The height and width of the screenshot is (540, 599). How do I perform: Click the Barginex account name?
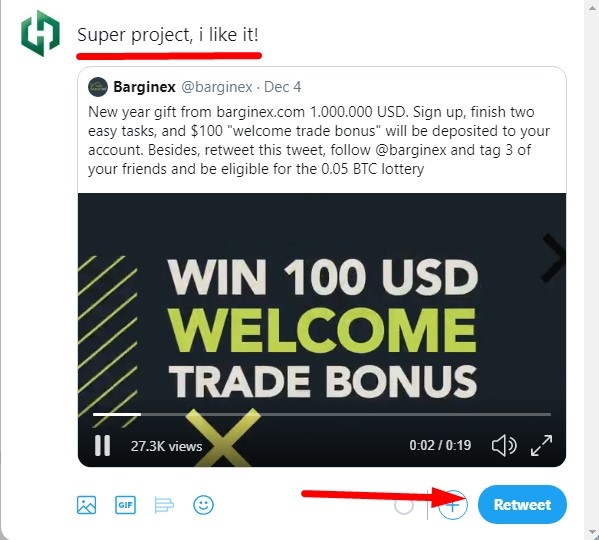point(144,87)
